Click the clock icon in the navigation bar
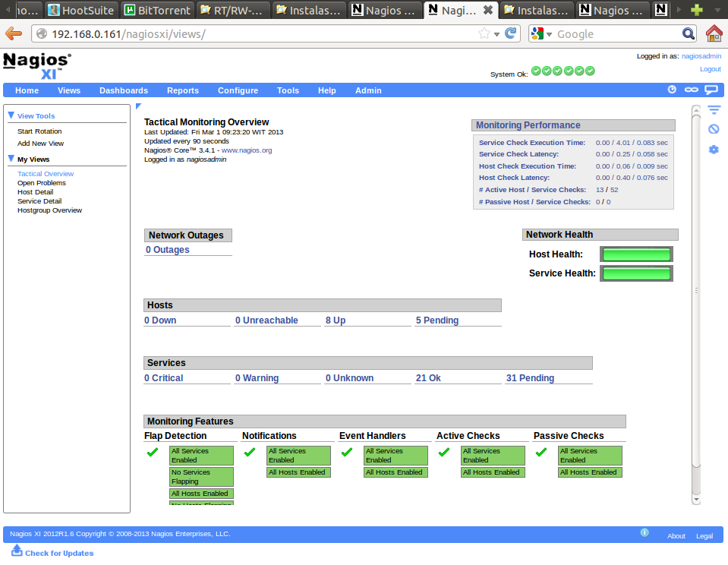Image resolution: width=728 pixels, height=565 pixels. 672,90
